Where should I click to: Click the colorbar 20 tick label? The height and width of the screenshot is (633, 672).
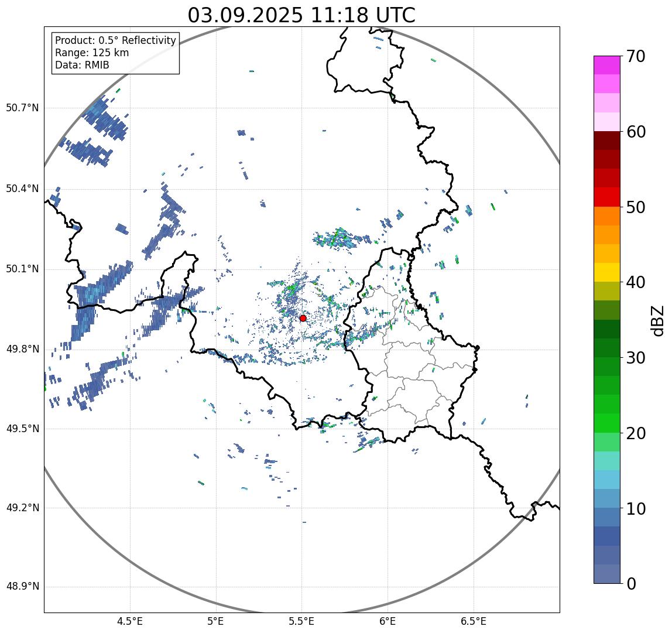(636, 433)
